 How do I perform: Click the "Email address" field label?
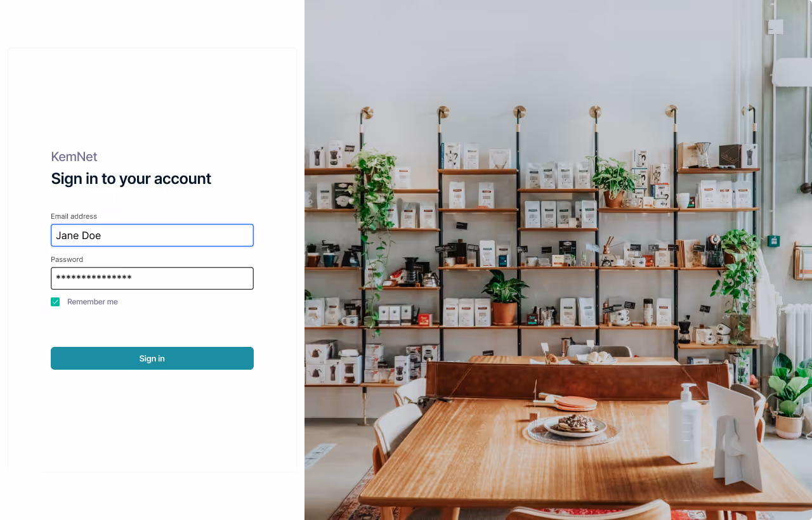click(x=74, y=216)
